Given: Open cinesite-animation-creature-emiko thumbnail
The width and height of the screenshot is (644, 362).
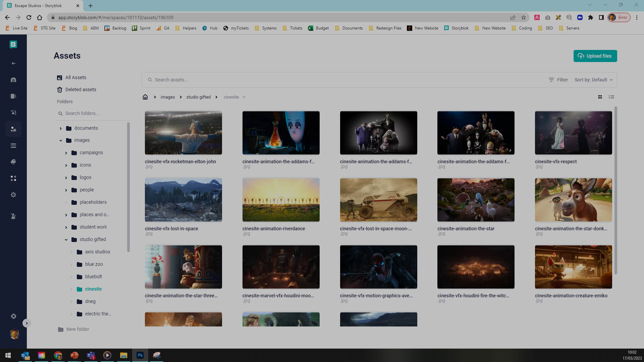Looking at the screenshot, I should coord(574,267).
